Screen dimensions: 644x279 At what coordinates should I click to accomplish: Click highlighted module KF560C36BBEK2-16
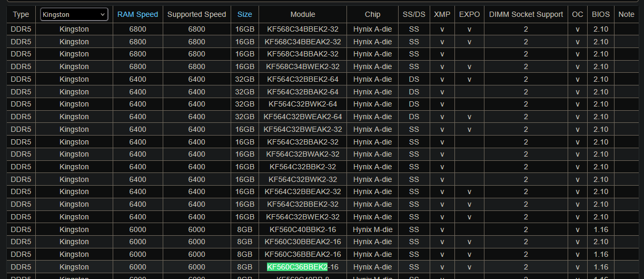pyautogui.click(x=303, y=267)
